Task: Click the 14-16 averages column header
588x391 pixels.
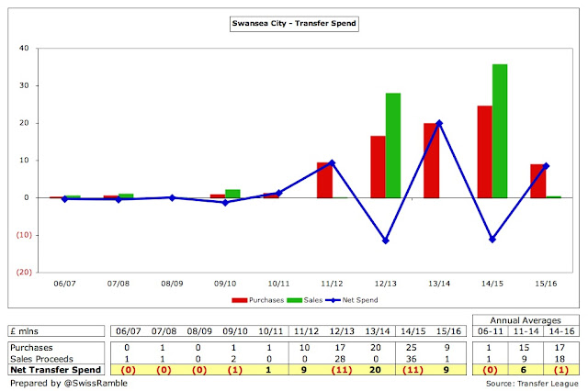Action: pyautogui.click(x=561, y=331)
